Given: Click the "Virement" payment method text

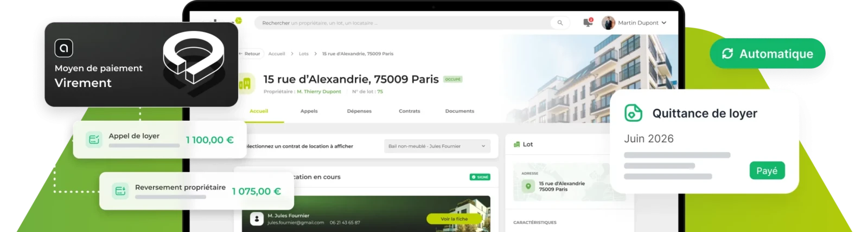Looking at the screenshot, I should 83,83.
